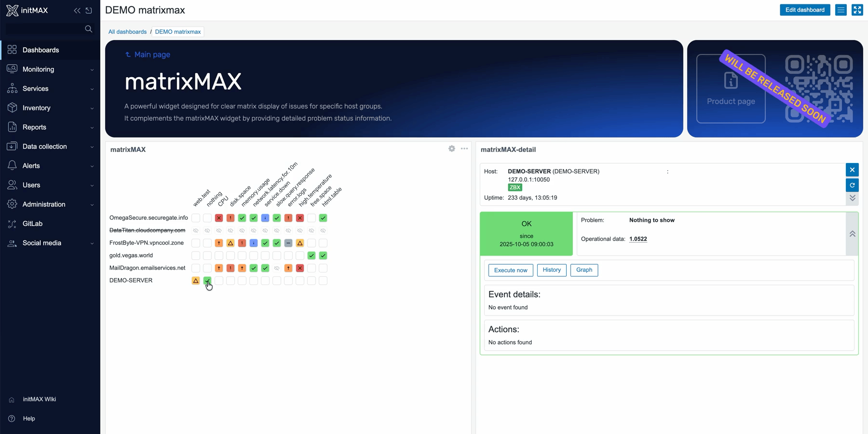This screenshot has height=434, width=868.
Task: Expand the Data collection menu
Action: (50, 147)
